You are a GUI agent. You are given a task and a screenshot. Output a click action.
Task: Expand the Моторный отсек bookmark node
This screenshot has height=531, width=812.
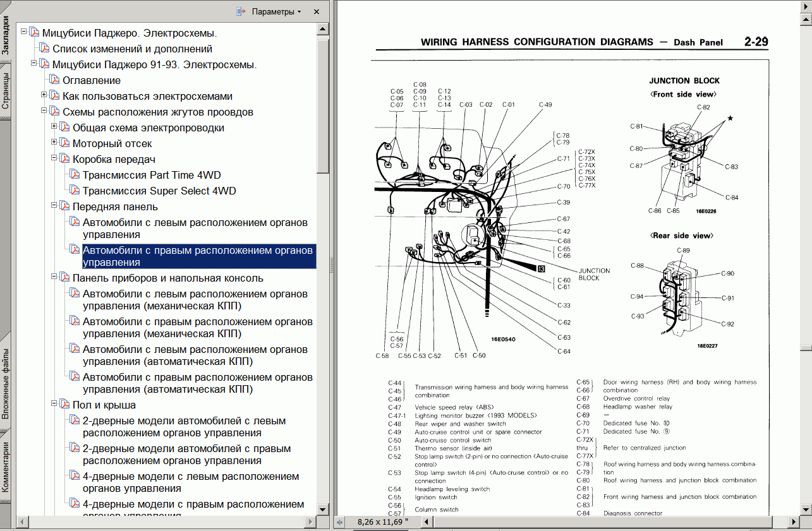(x=54, y=143)
